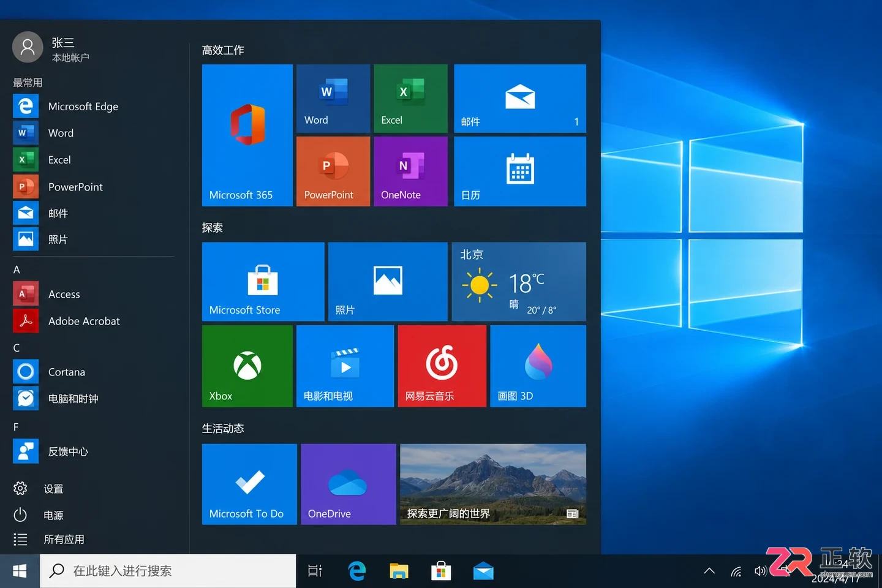Image resolution: width=882 pixels, height=588 pixels.
Task: Open Task View on the taskbar
Action: pos(315,571)
